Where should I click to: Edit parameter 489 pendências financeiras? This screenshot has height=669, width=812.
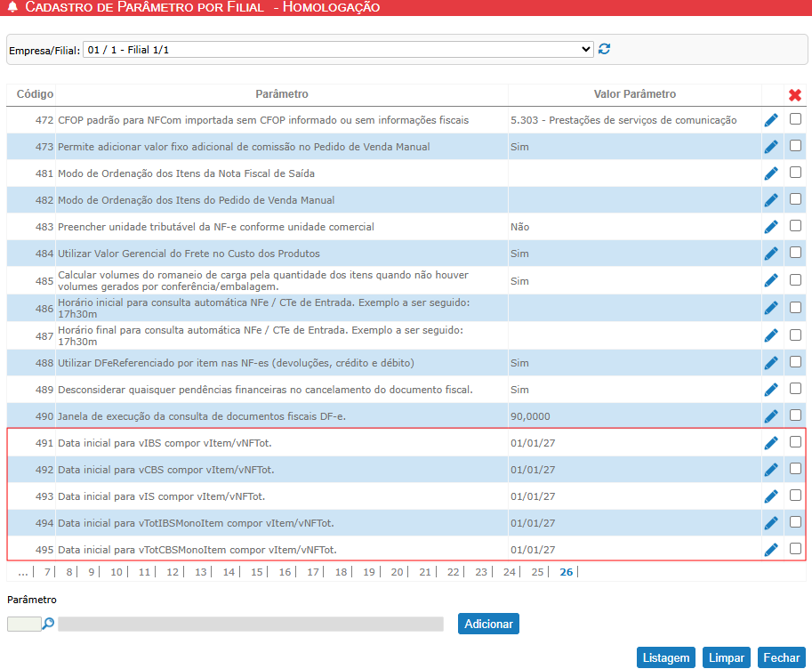point(771,390)
